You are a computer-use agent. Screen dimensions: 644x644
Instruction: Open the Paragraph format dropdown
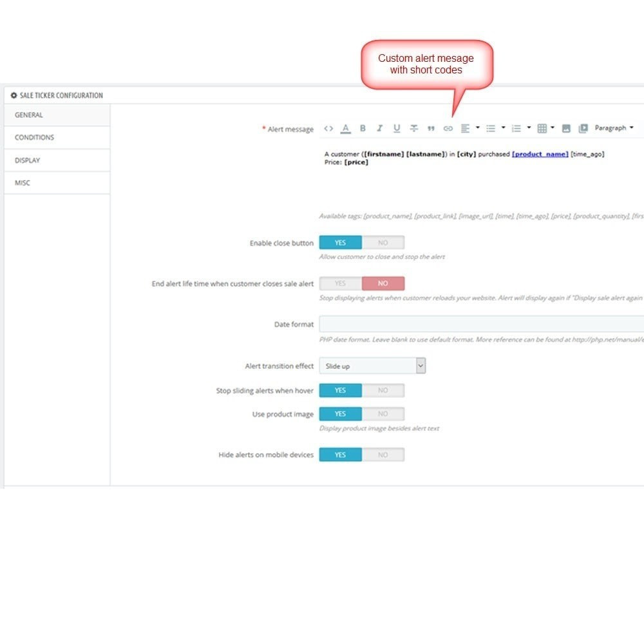coord(614,128)
